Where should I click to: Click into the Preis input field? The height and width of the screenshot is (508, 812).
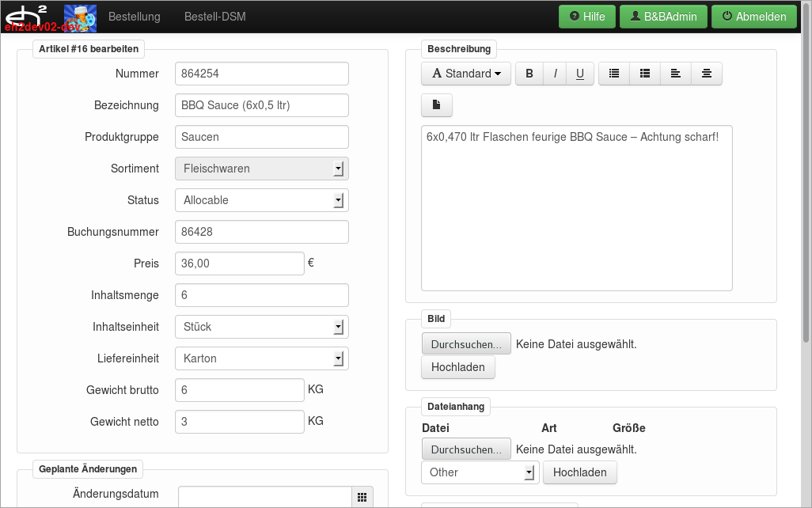[x=239, y=263]
